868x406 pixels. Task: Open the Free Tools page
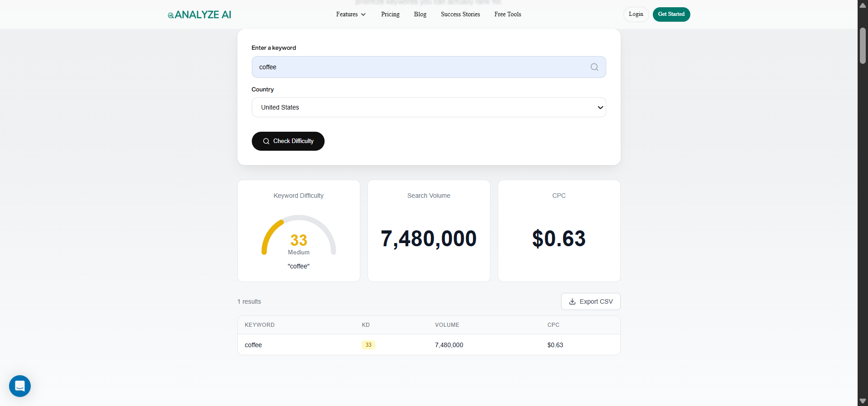point(508,14)
